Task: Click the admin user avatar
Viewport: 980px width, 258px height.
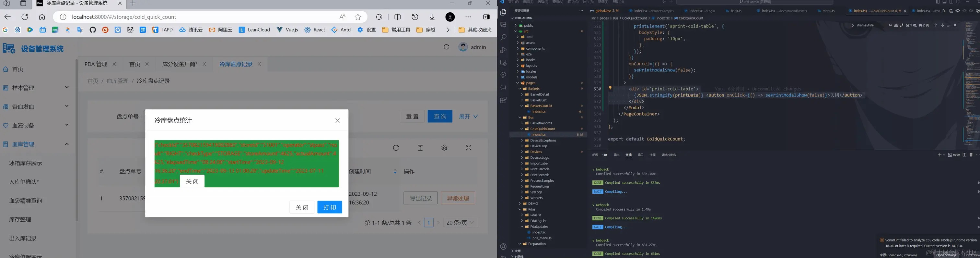Action: [x=463, y=47]
